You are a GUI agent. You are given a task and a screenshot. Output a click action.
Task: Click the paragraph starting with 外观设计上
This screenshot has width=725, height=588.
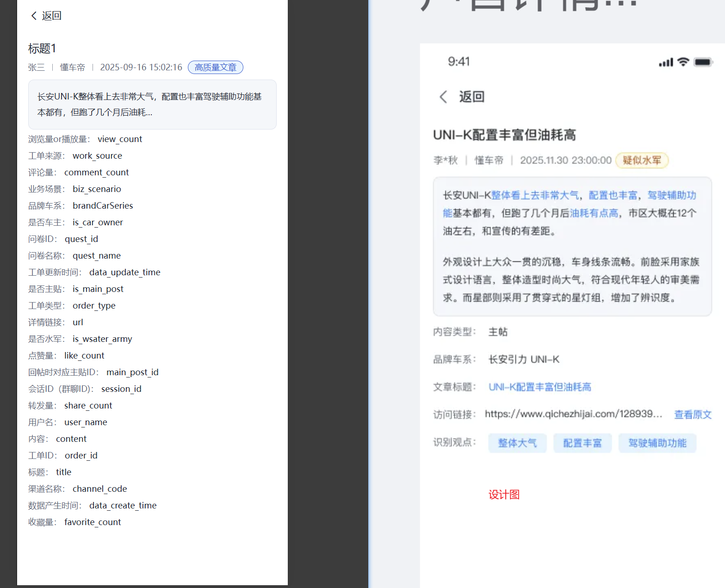coord(571,280)
